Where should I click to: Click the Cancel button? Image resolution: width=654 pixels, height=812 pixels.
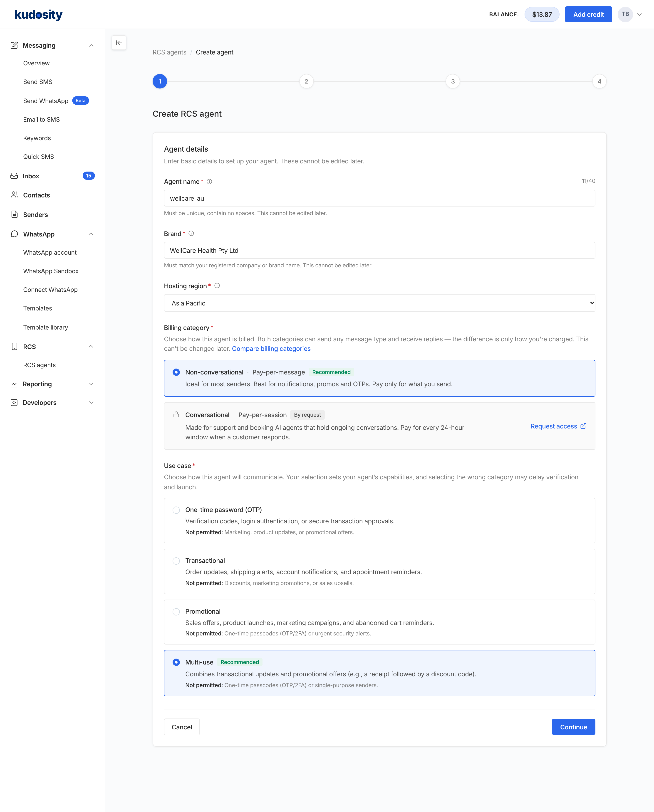click(182, 727)
